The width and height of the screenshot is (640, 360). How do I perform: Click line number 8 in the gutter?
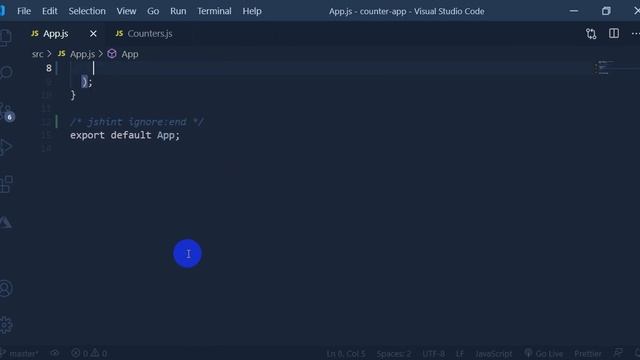[x=49, y=68]
